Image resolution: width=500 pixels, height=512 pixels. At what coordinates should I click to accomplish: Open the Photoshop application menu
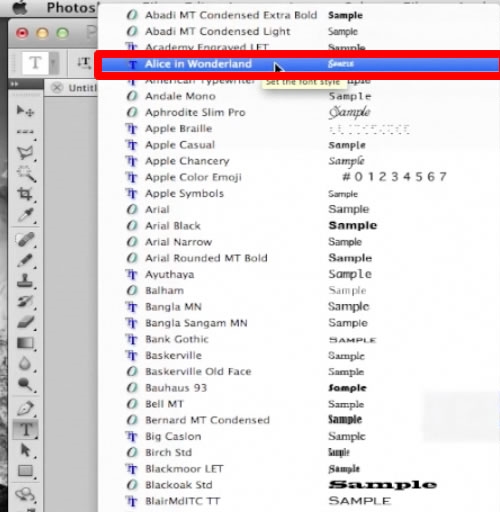72,7
